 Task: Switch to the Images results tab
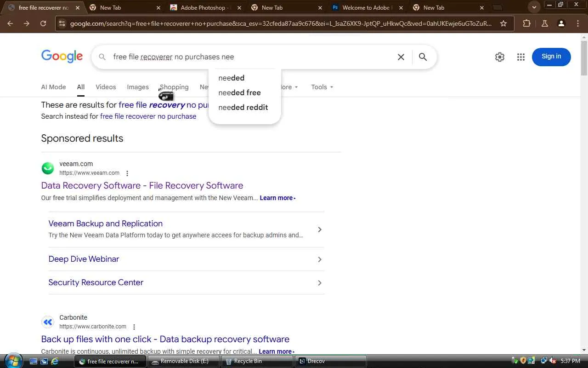(138, 87)
